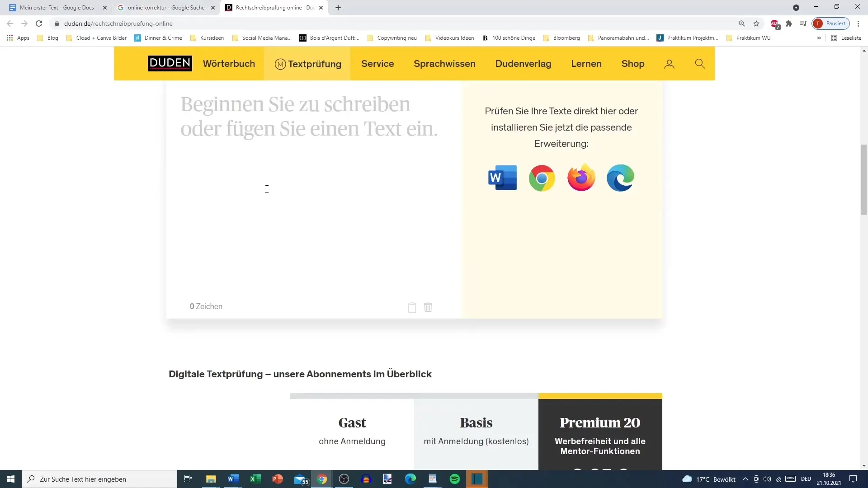Expand the Dudenverlag navigation menu

point(524,64)
